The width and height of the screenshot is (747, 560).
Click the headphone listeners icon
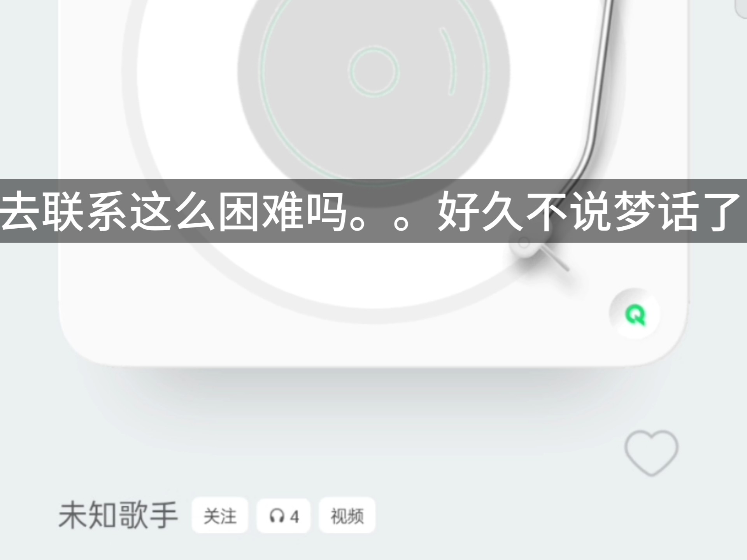pos(276,516)
